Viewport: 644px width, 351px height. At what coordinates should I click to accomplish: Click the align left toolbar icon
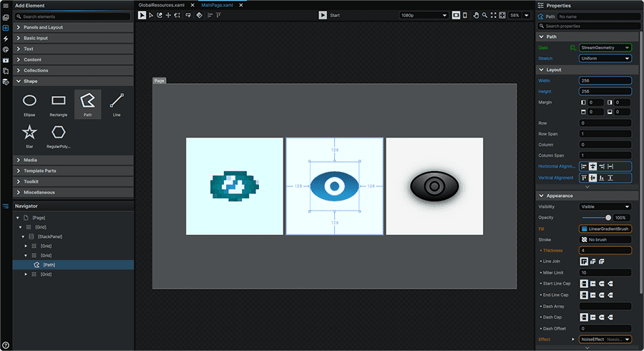pos(210,15)
